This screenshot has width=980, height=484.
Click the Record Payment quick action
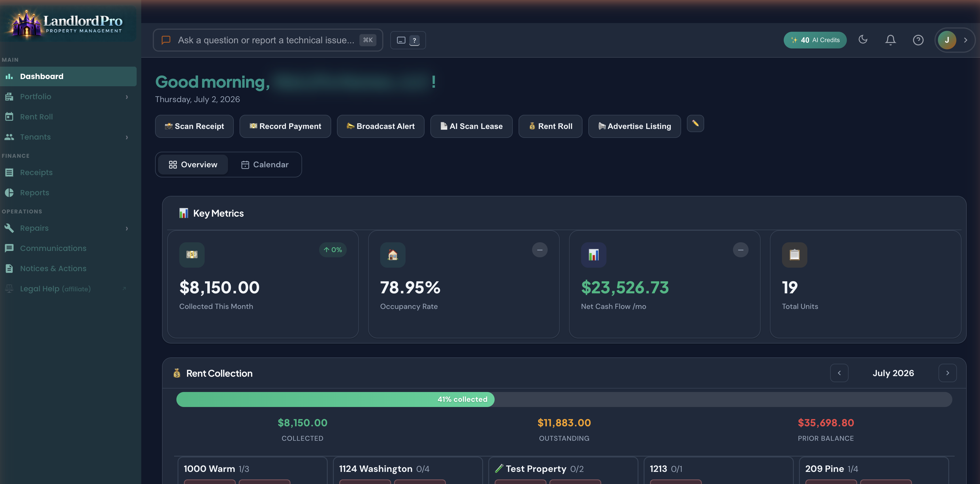(285, 126)
